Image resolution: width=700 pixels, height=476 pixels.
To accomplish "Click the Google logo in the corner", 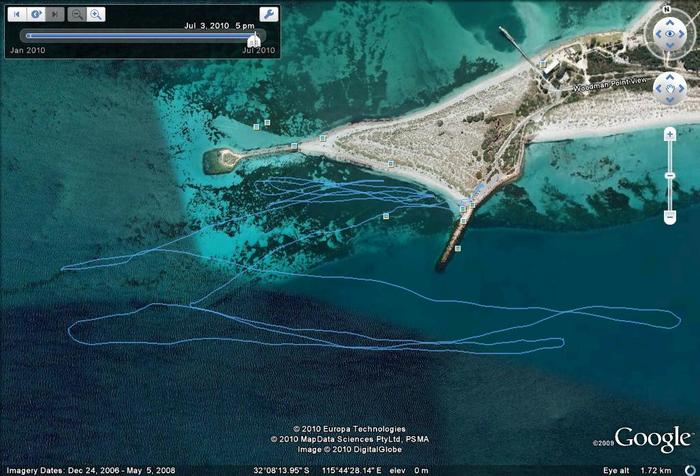I will coord(653,440).
